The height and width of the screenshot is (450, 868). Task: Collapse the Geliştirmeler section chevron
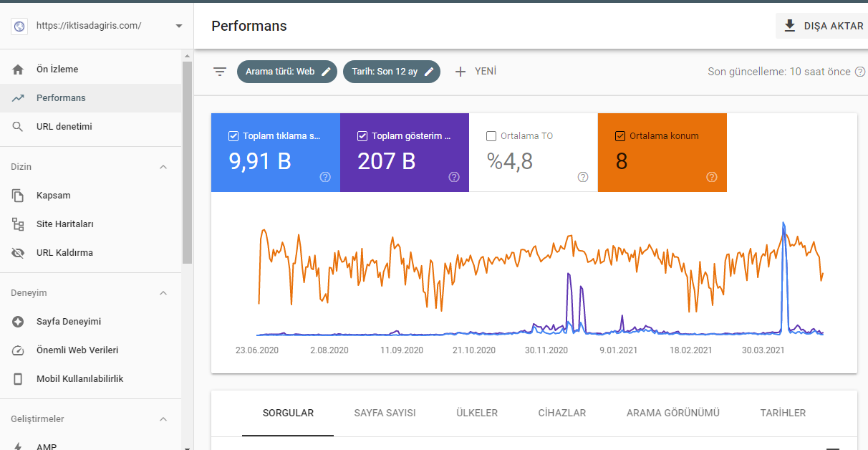163,419
